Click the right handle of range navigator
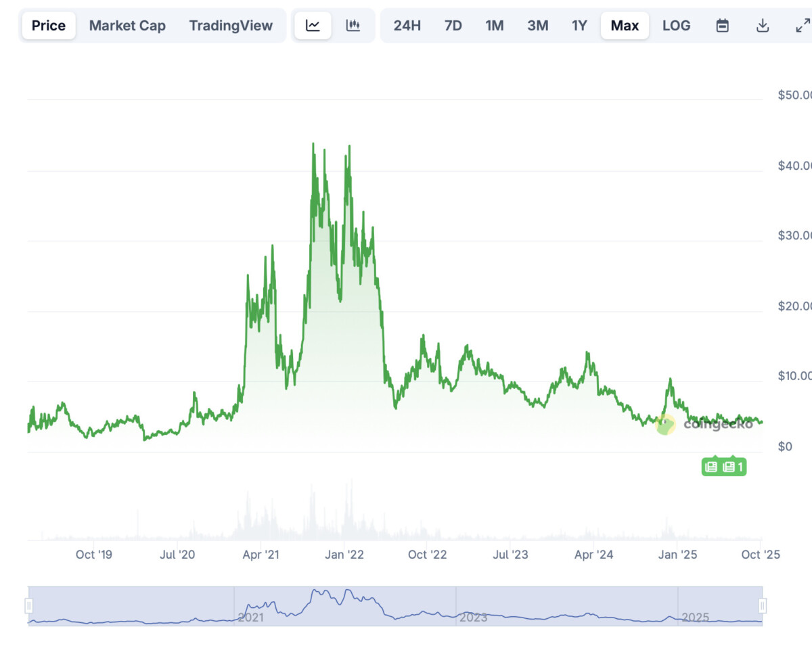The width and height of the screenshot is (812, 650). pos(763,605)
